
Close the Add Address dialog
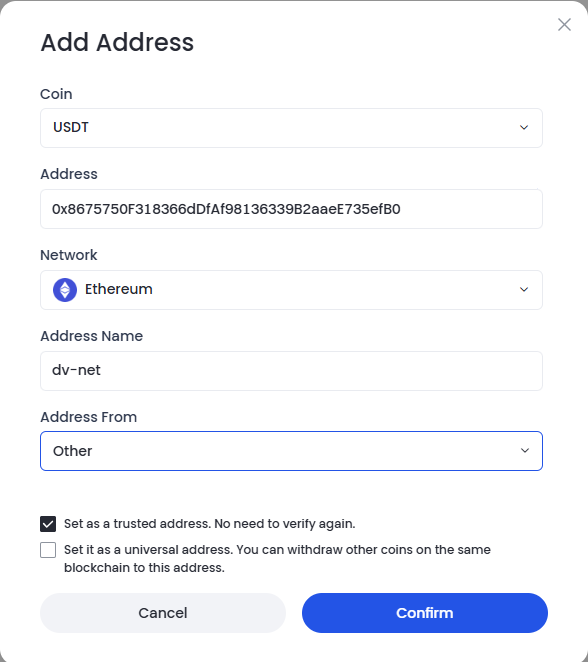click(564, 24)
